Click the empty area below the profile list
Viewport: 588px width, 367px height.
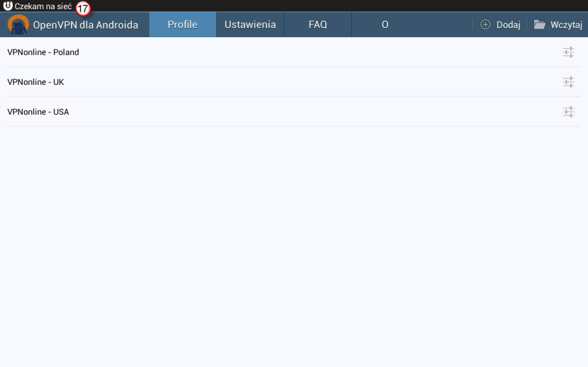click(x=293, y=244)
